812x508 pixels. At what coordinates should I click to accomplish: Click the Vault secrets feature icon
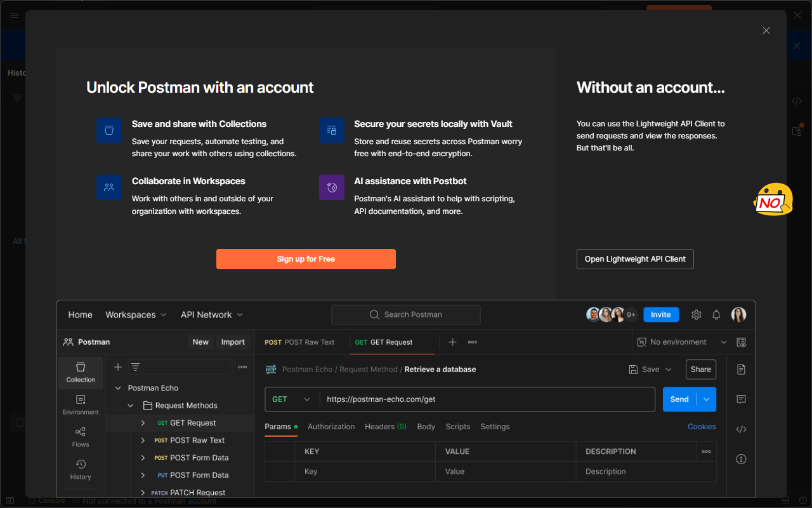pos(332,130)
